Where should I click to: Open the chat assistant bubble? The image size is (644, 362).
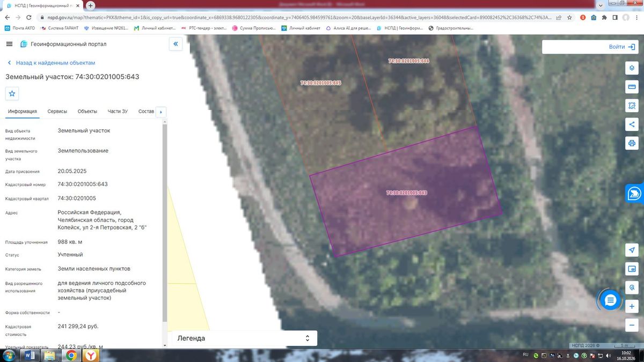click(610, 301)
